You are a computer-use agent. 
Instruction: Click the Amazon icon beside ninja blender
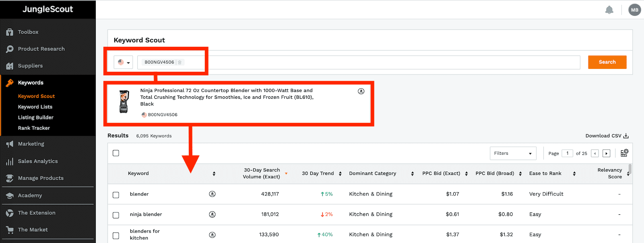pos(212,214)
